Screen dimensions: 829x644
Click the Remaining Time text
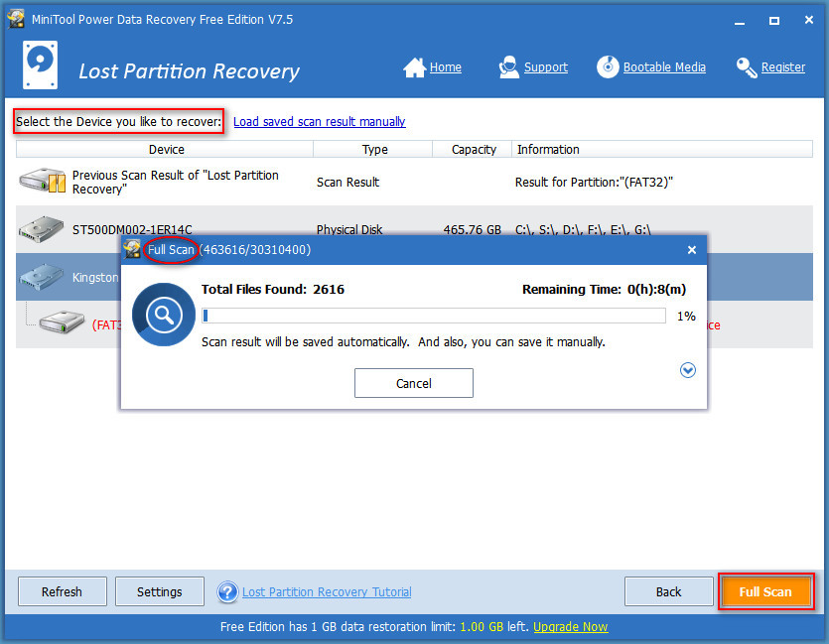coord(605,290)
